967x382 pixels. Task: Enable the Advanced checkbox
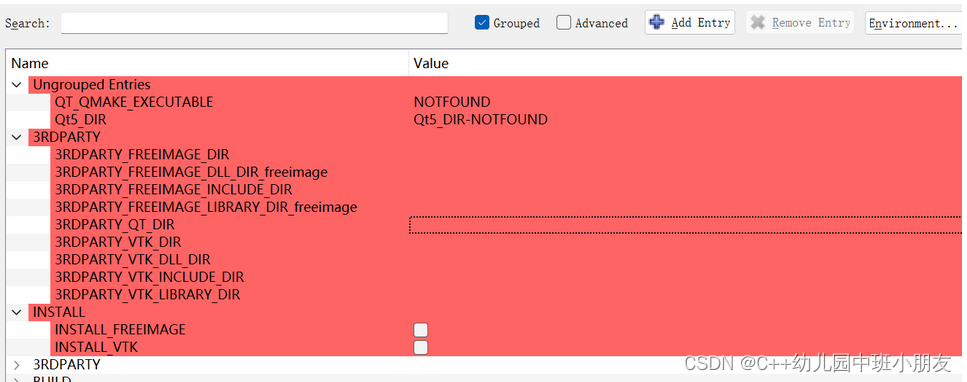point(563,23)
